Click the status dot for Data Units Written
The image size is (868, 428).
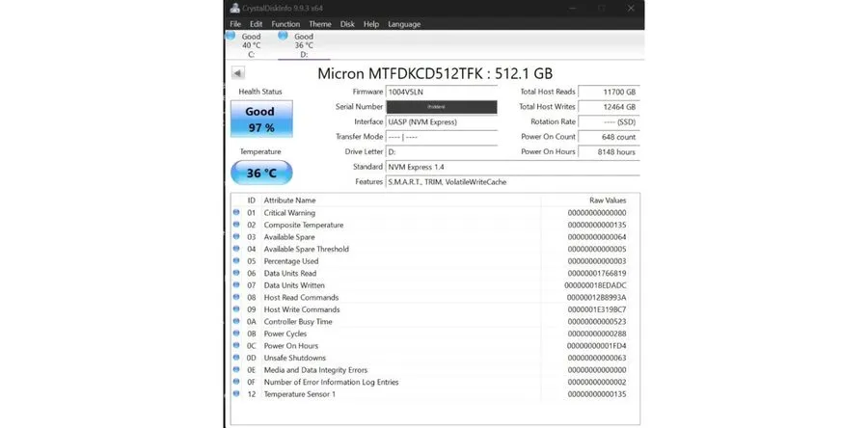click(236, 284)
